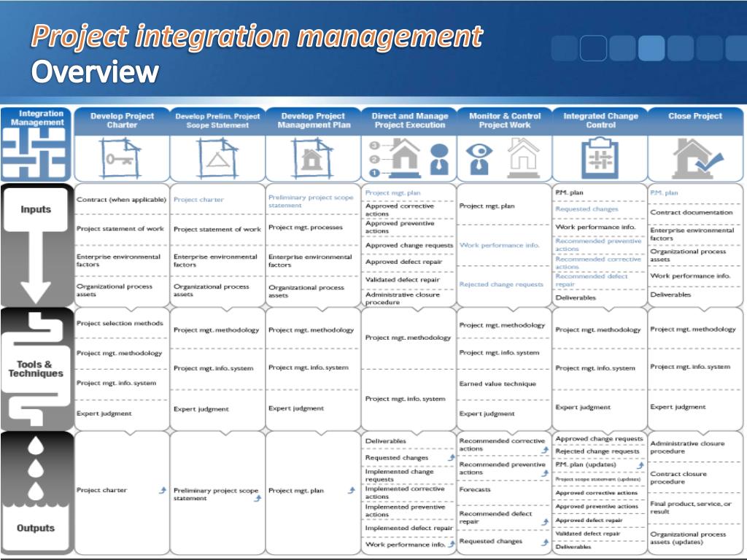Click the arrow beside Recommended corrective actions output
This screenshot has height=560, width=747.
pos(545,449)
